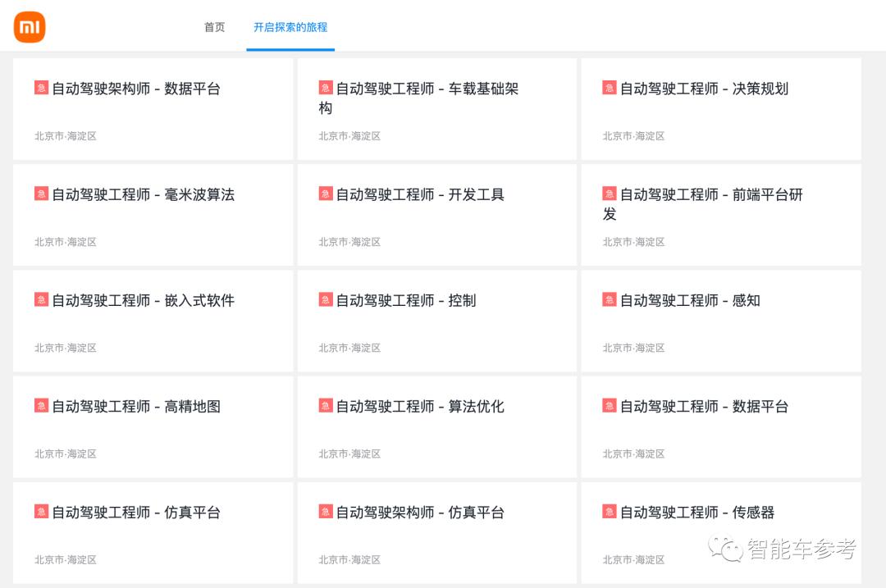Image resolution: width=886 pixels, height=588 pixels.
Task: Click 北京市·海淀区 under 感知 card
Action: (633, 348)
